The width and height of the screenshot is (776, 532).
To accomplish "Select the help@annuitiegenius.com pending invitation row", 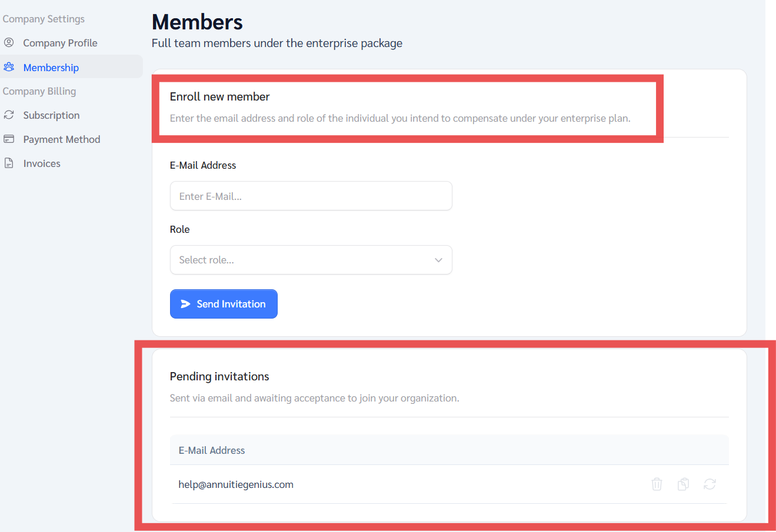I will click(236, 484).
